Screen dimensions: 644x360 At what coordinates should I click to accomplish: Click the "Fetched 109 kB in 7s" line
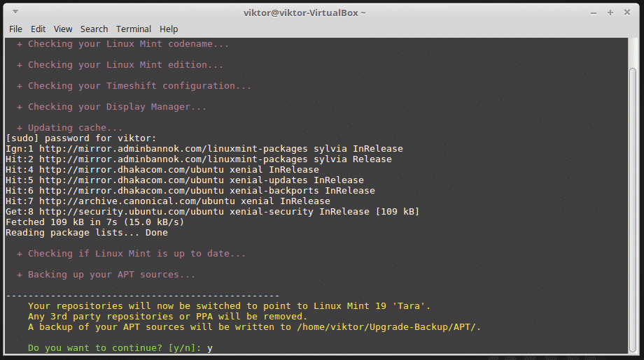pos(95,222)
